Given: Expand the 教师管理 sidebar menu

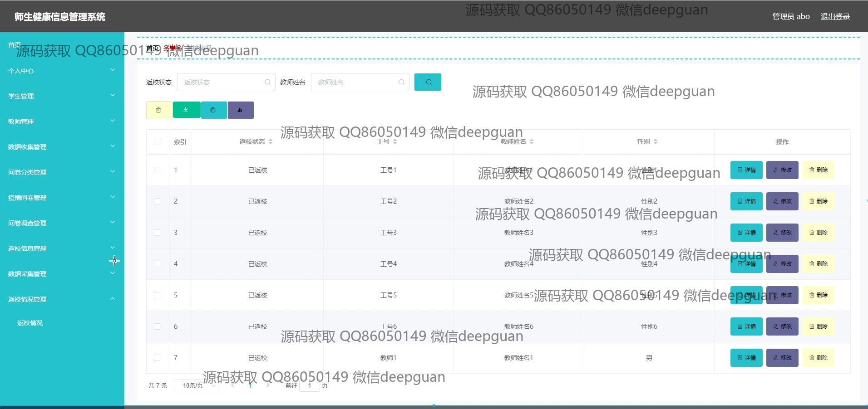Looking at the screenshot, I should tap(62, 122).
